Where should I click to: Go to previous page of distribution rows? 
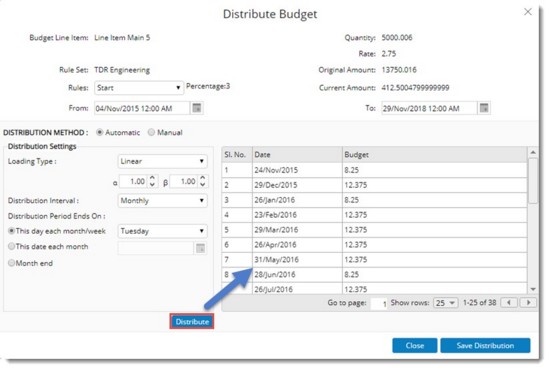(509, 302)
